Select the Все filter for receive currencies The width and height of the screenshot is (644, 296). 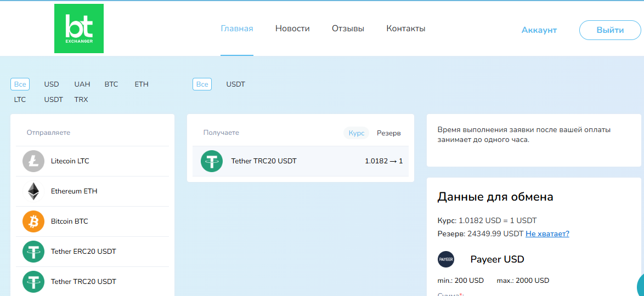pyautogui.click(x=202, y=84)
